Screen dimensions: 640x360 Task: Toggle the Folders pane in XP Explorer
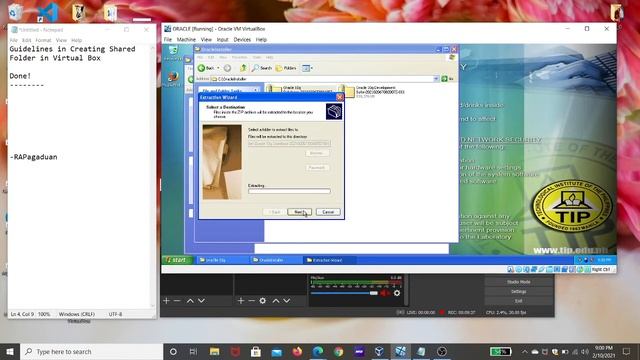coord(286,68)
